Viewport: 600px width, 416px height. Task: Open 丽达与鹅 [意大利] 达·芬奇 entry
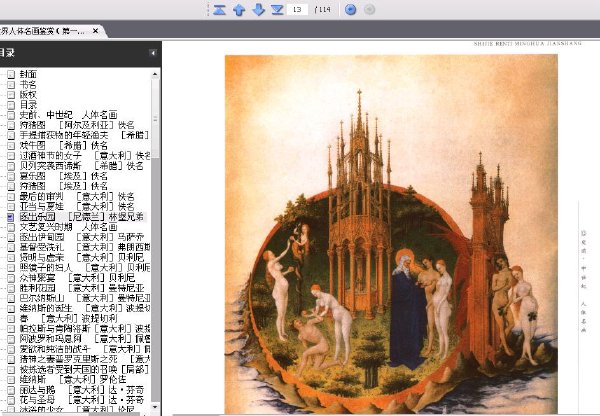pyautogui.click(x=82, y=390)
